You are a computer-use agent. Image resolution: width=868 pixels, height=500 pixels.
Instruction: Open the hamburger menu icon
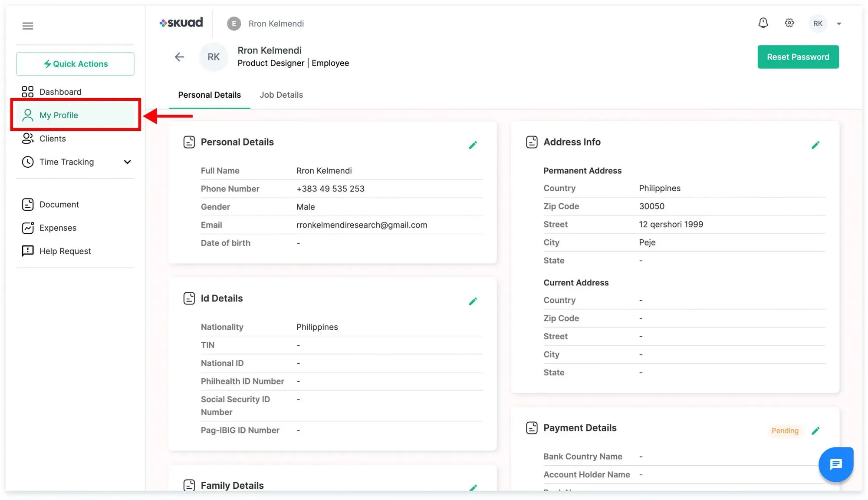tap(28, 26)
